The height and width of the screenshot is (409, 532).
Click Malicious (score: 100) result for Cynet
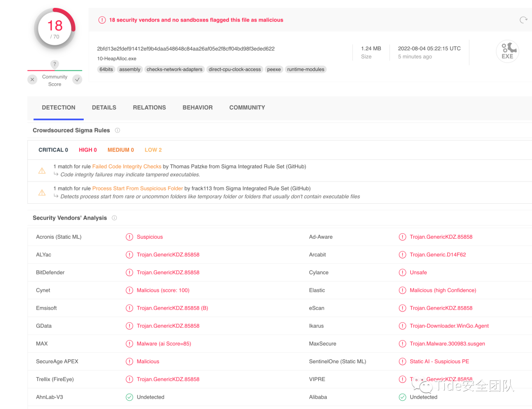[x=163, y=290]
